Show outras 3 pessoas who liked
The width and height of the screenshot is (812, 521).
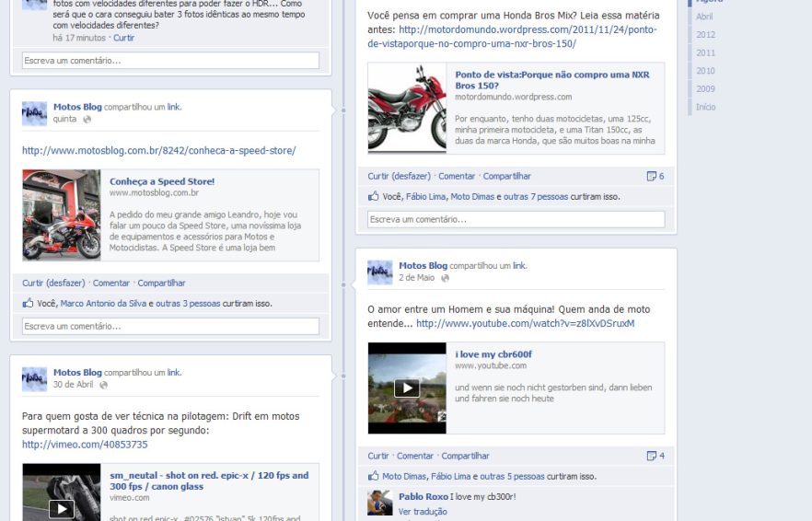point(188,304)
